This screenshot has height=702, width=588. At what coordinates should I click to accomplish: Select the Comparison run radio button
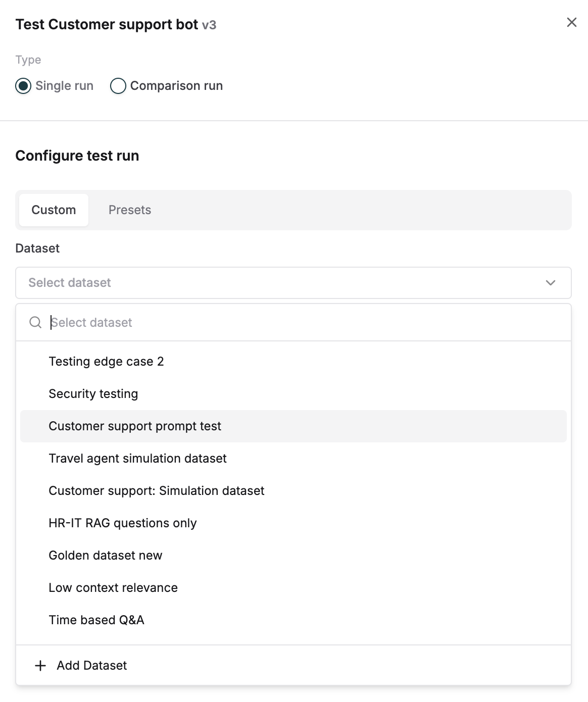click(118, 86)
